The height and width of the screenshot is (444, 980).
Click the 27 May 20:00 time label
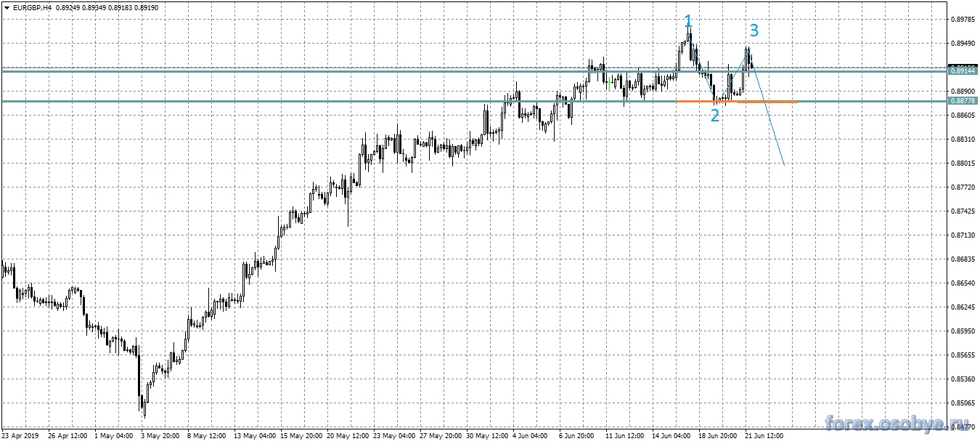442,437
